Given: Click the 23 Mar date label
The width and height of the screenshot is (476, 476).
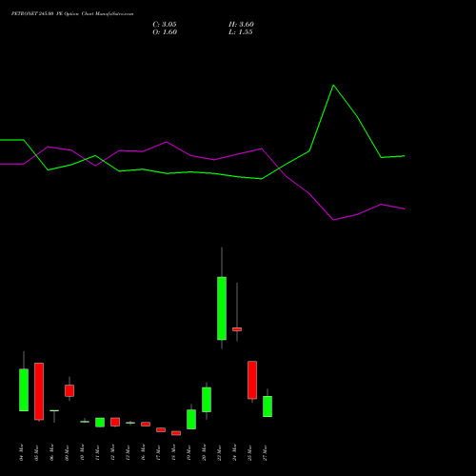Looking at the screenshot, I should click(x=219, y=452).
